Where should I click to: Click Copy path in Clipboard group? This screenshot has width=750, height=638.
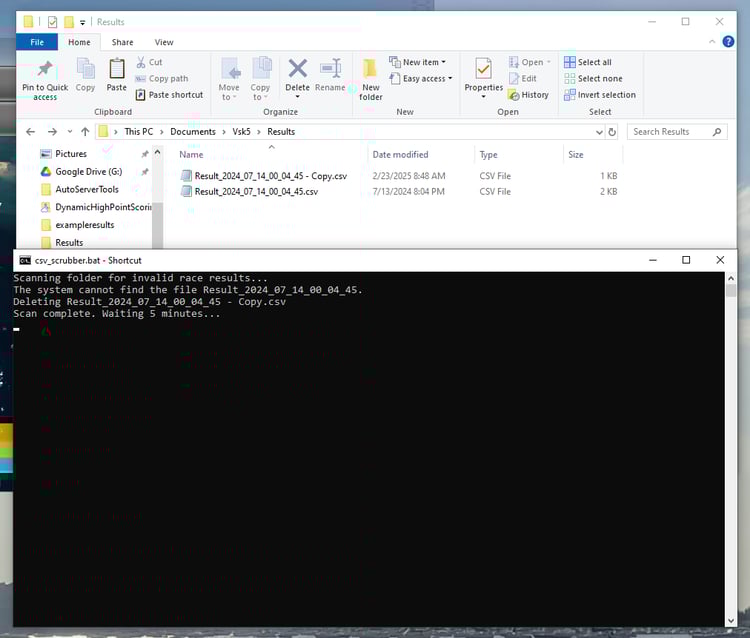coord(162,78)
